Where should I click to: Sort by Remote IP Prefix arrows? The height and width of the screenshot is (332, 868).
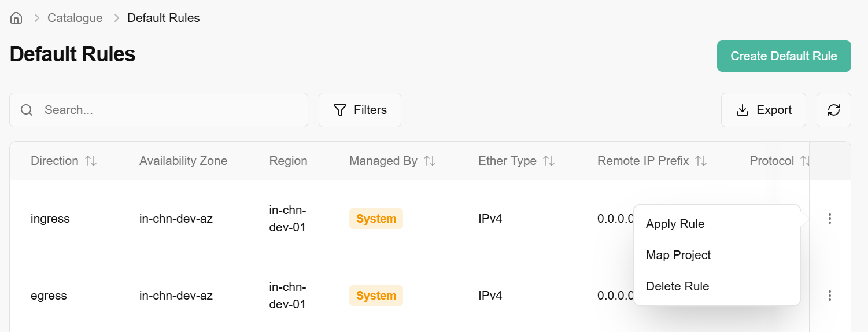pos(701,161)
